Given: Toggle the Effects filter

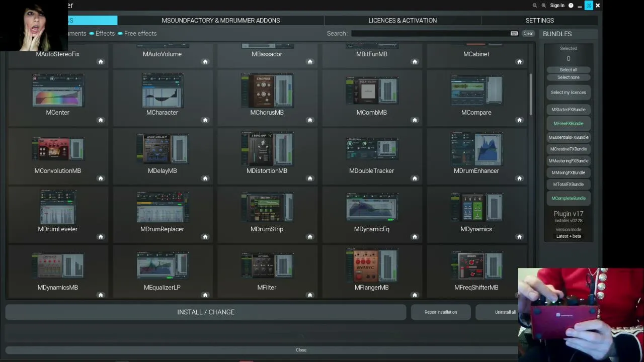Looking at the screenshot, I should click(x=102, y=34).
